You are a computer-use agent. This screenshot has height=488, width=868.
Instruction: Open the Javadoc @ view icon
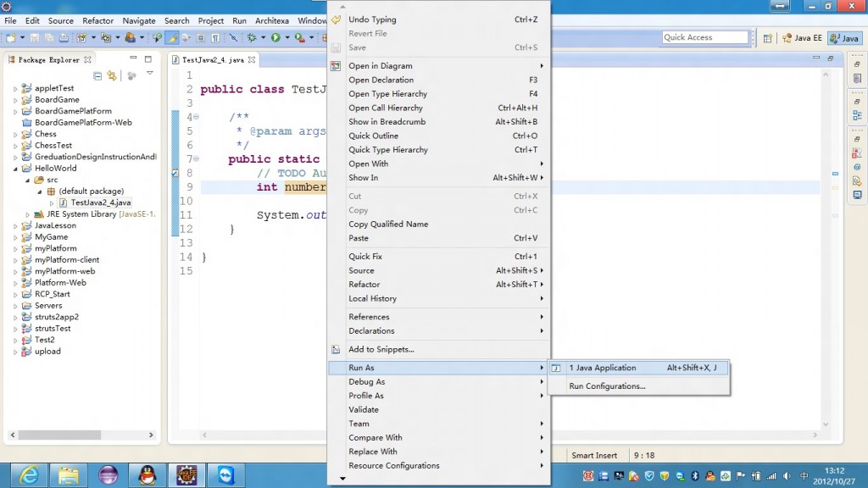point(857,167)
